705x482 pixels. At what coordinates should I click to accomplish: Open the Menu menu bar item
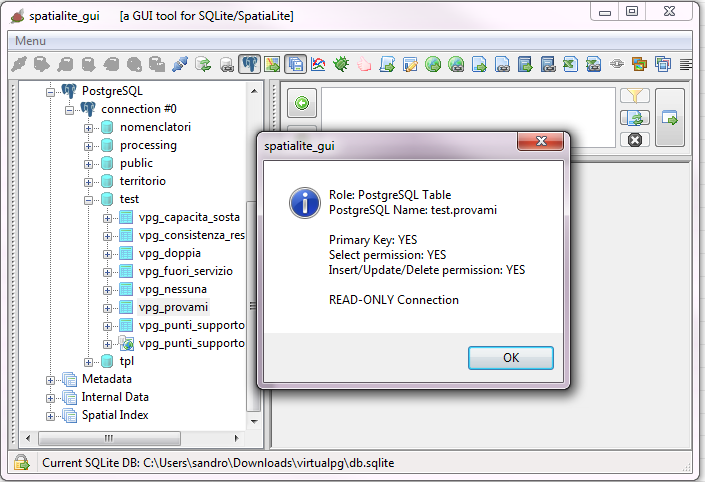click(x=31, y=41)
